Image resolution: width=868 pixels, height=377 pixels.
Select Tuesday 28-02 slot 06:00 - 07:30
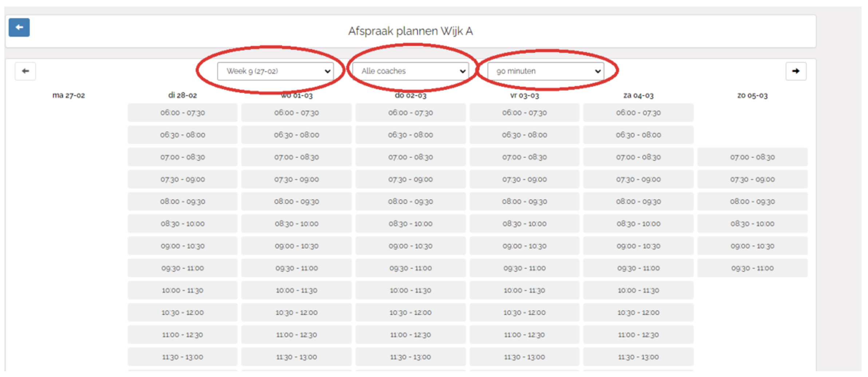point(182,113)
